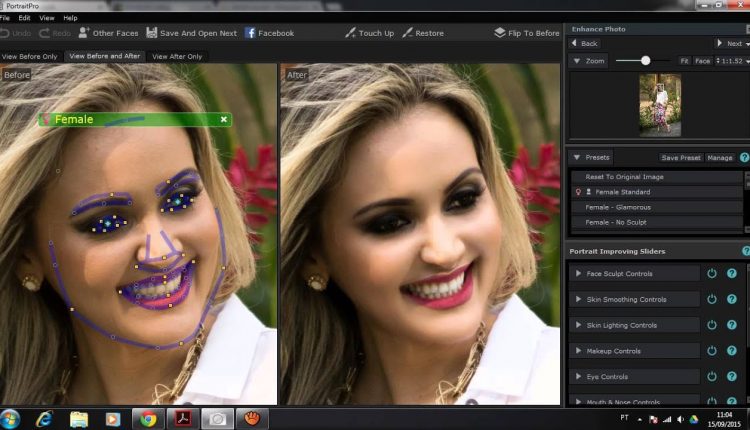Expand Skin Lighting Controls

(578, 325)
